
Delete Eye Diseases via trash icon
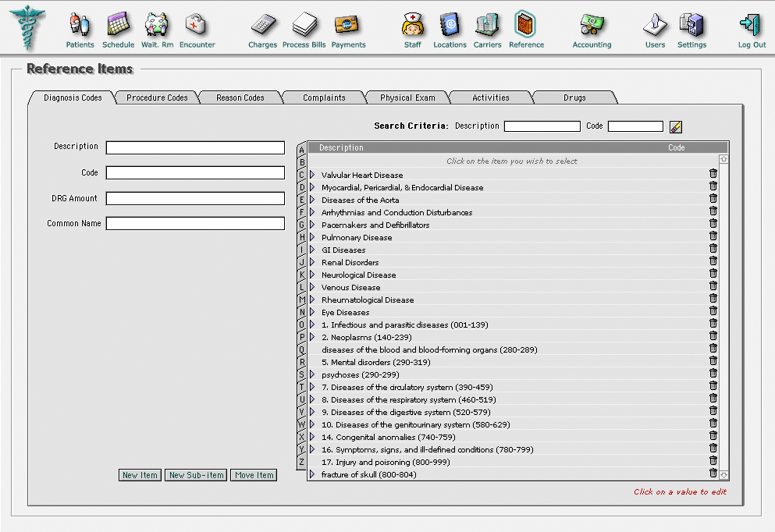click(713, 310)
